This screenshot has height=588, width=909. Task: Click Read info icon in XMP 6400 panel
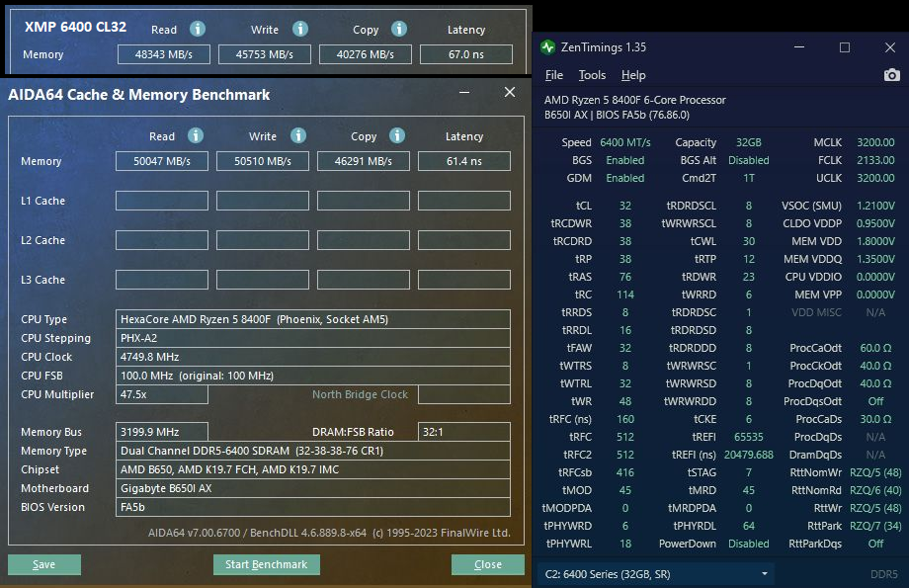coord(198,30)
